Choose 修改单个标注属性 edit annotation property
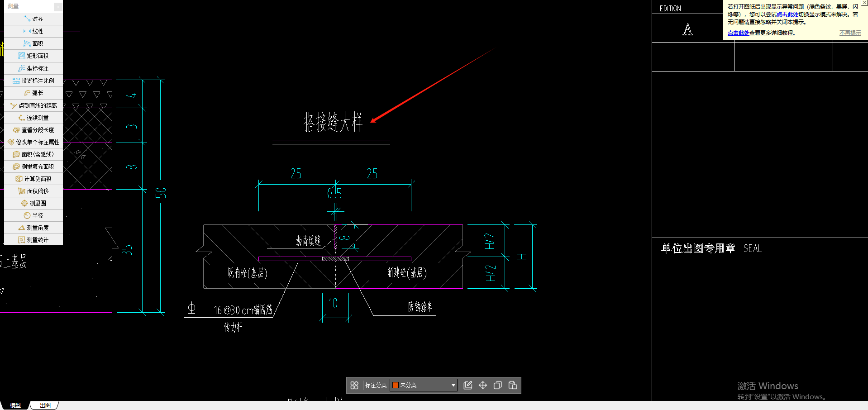This screenshot has height=410, width=868. [x=33, y=142]
